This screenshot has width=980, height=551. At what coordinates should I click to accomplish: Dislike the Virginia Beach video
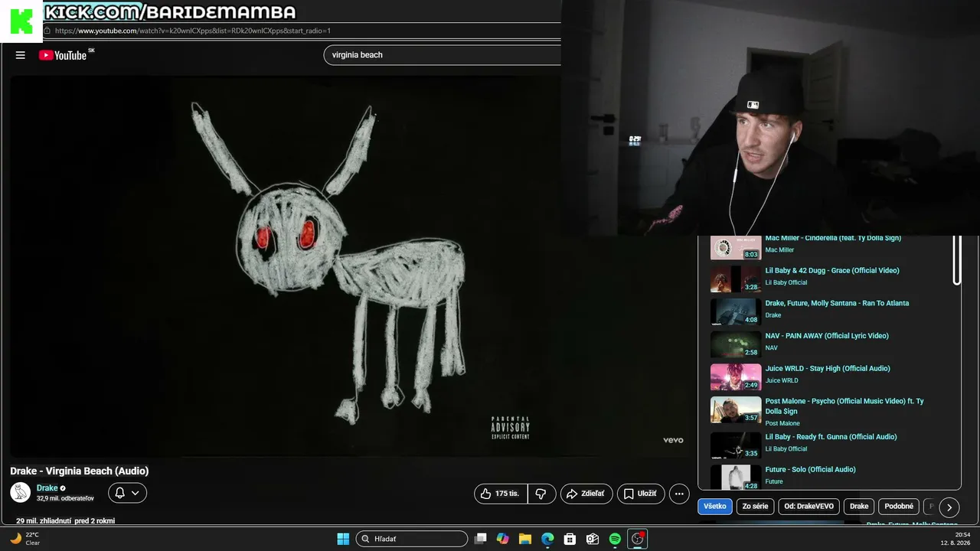(541, 494)
